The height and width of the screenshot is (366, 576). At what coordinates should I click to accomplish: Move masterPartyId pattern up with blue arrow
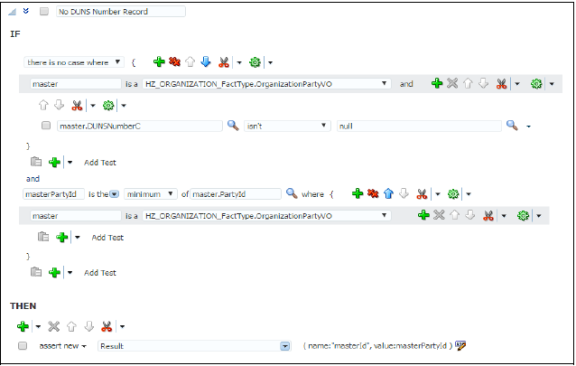click(388, 193)
